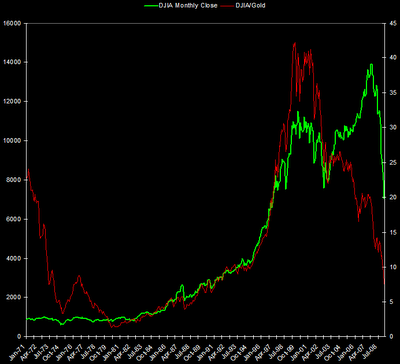Click the 12000 left axis label
Image resolution: width=400 pixels, height=364 pixels.
11,102
